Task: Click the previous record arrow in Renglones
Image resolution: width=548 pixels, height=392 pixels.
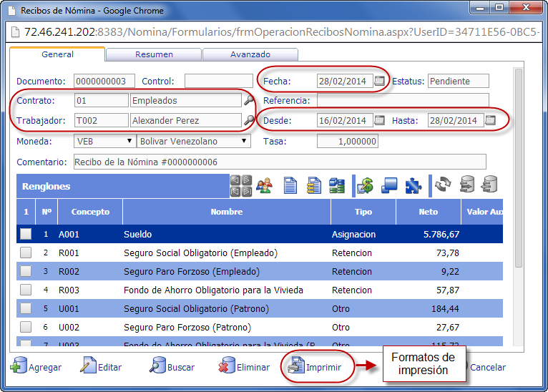Action: coord(235,180)
